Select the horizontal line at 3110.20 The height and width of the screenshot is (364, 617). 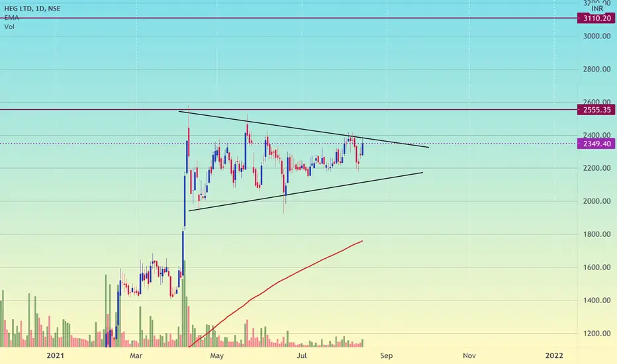pos(289,18)
